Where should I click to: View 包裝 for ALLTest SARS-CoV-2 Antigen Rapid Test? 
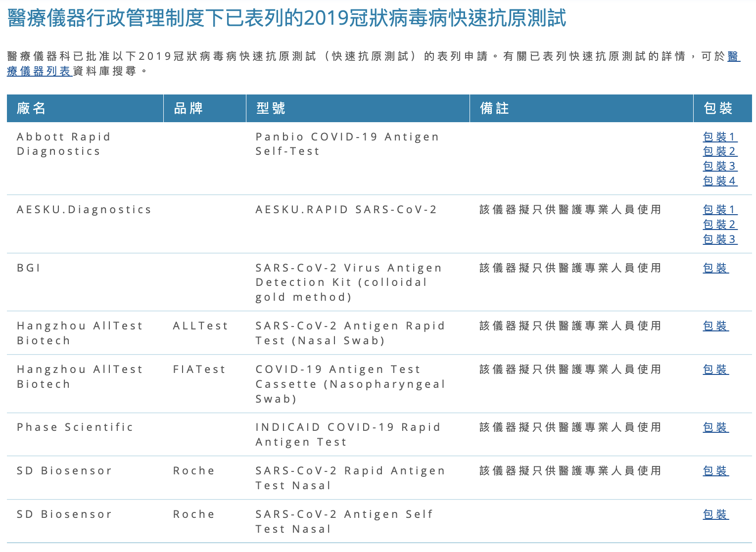(x=715, y=326)
